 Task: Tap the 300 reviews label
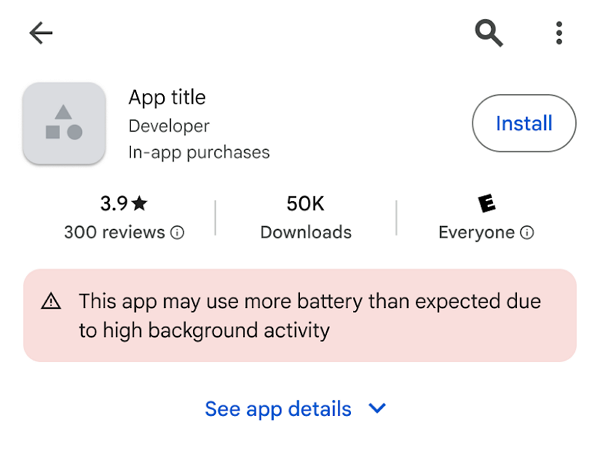click(x=114, y=233)
